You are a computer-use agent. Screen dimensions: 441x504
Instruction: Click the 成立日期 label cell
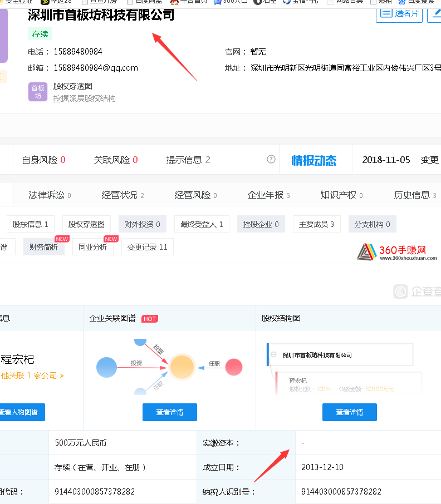246,467
